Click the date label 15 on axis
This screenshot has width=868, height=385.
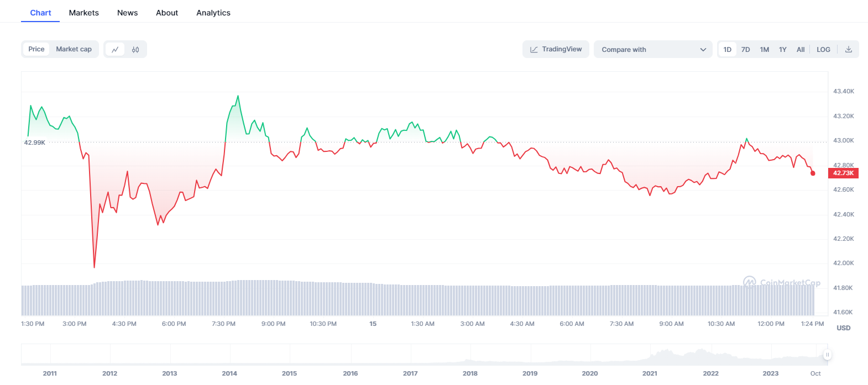click(x=373, y=324)
